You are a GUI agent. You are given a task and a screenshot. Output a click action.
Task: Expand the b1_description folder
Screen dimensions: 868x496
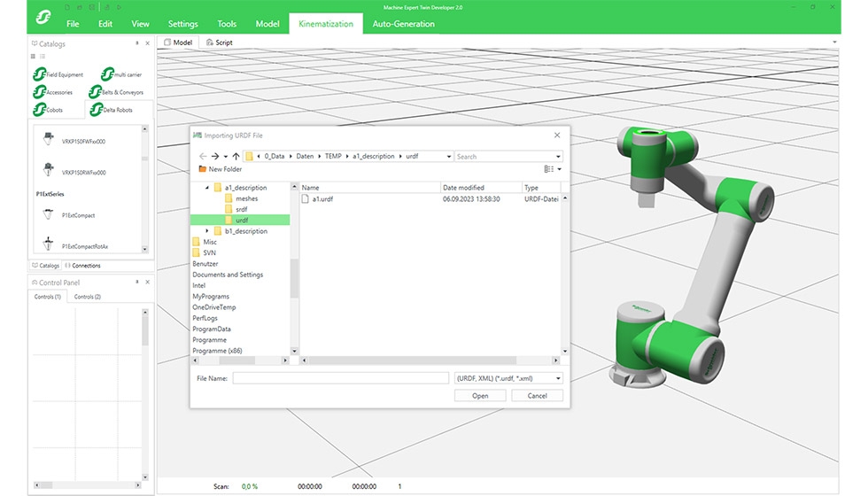pos(207,231)
